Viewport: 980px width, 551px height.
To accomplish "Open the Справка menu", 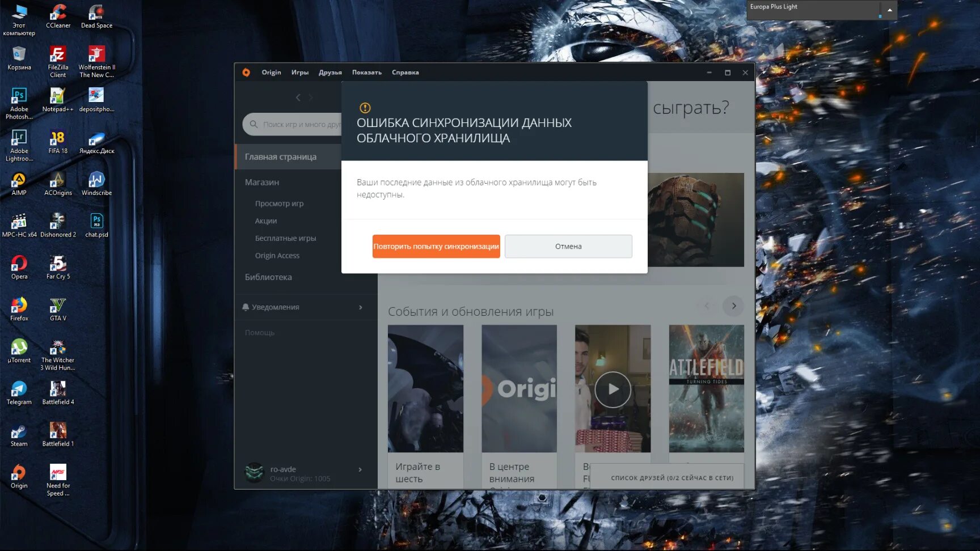I will [405, 73].
